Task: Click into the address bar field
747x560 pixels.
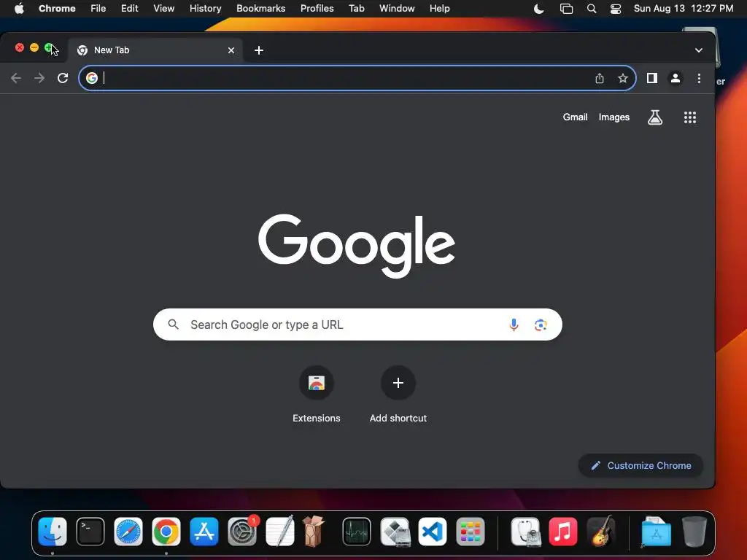Action: coord(357,78)
